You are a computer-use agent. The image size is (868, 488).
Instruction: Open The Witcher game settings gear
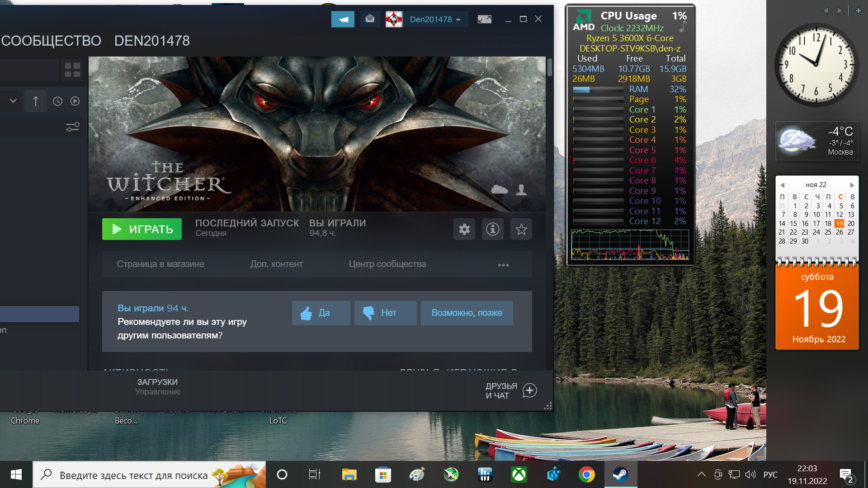click(x=464, y=230)
